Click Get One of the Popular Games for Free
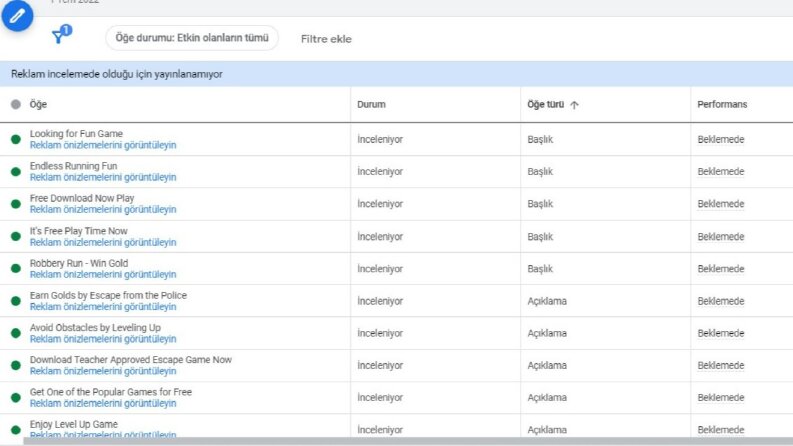Screen dimensions: 793x446 111,392
